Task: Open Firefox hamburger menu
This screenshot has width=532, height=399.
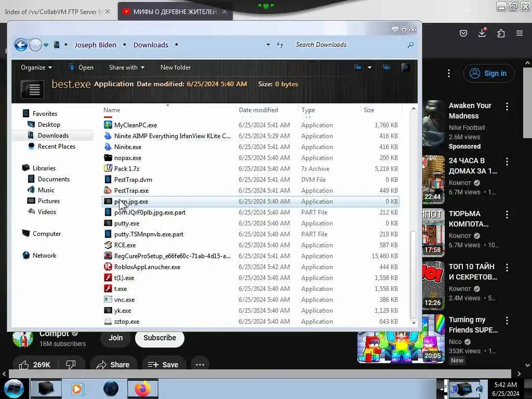Action: [520, 33]
